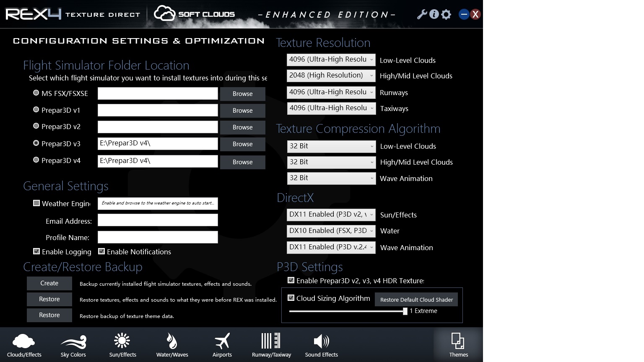Select the Prepar3D v1 radio button
Viewport: 644px width, 362px height.
pyautogui.click(x=36, y=110)
